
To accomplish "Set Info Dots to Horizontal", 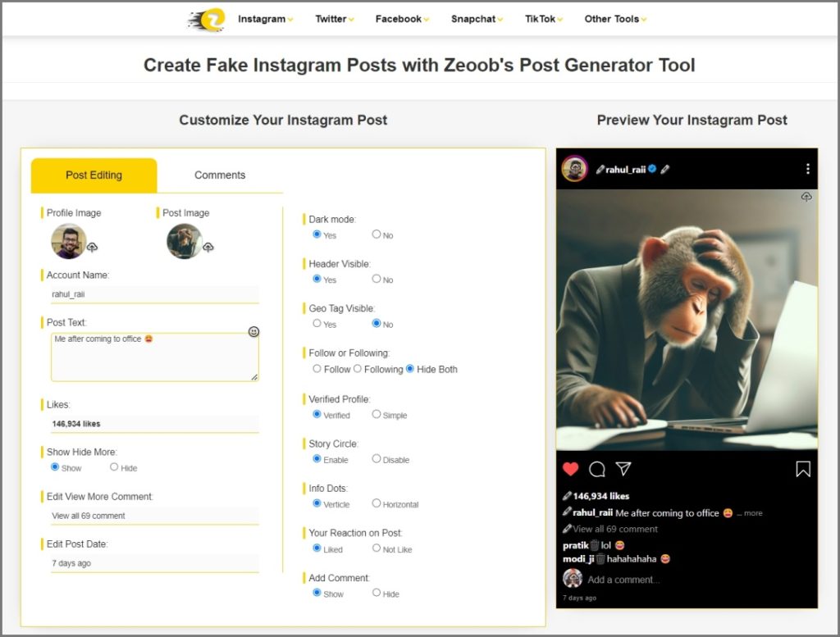I will coord(376,503).
